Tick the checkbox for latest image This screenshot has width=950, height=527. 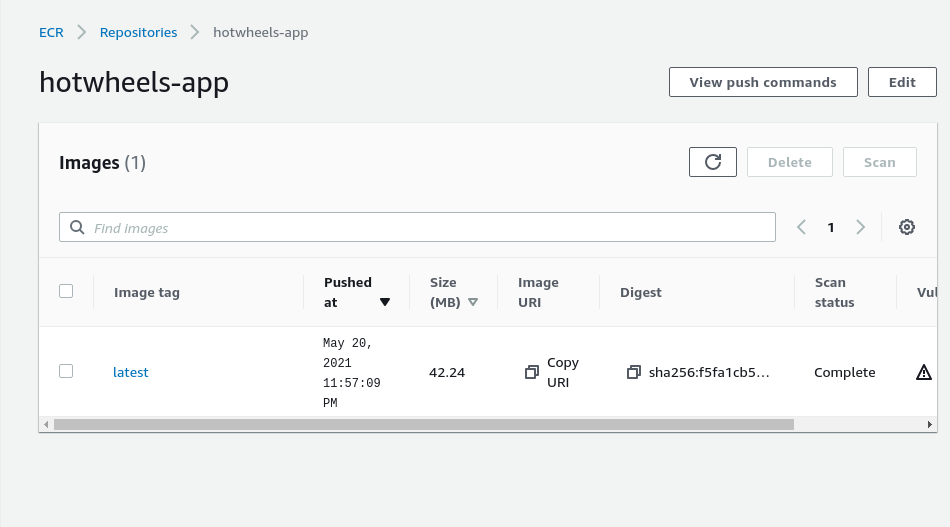[66, 371]
